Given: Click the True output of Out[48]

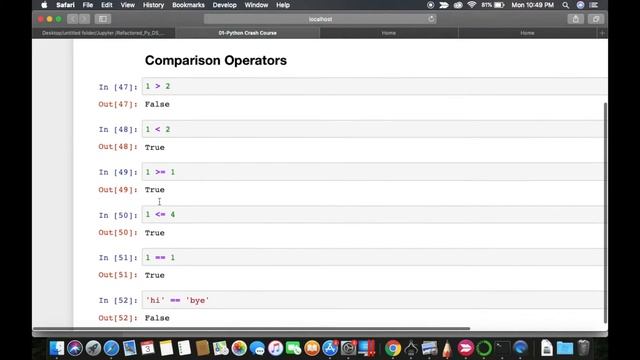Looking at the screenshot, I should (x=155, y=147).
